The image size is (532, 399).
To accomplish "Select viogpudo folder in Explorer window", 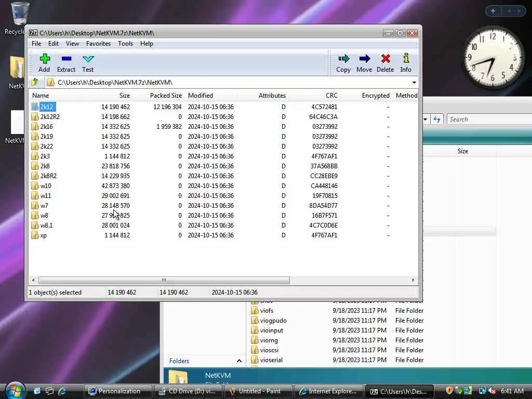I will (273, 320).
